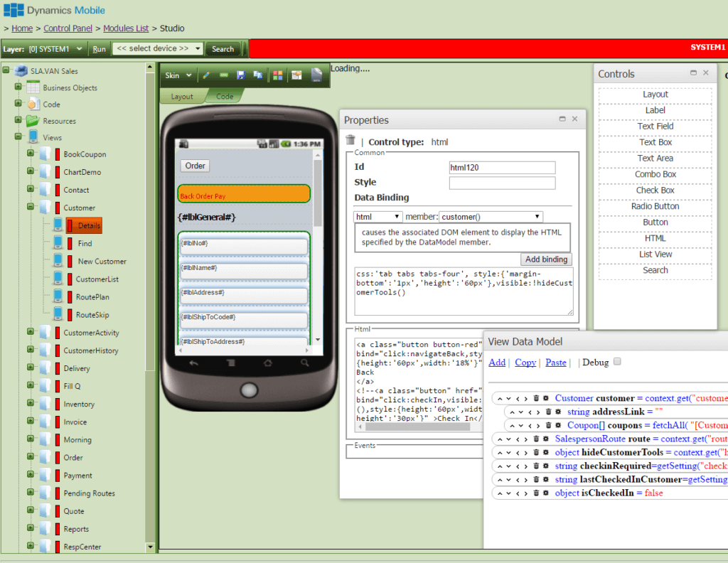The height and width of the screenshot is (563, 728).
Task: Click the Id input field html120
Action: click(502, 168)
